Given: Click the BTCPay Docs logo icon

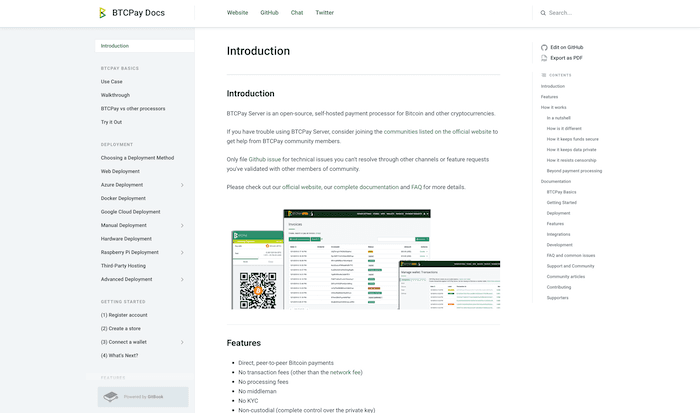Looking at the screenshot, I should click(x=102, y=13).
